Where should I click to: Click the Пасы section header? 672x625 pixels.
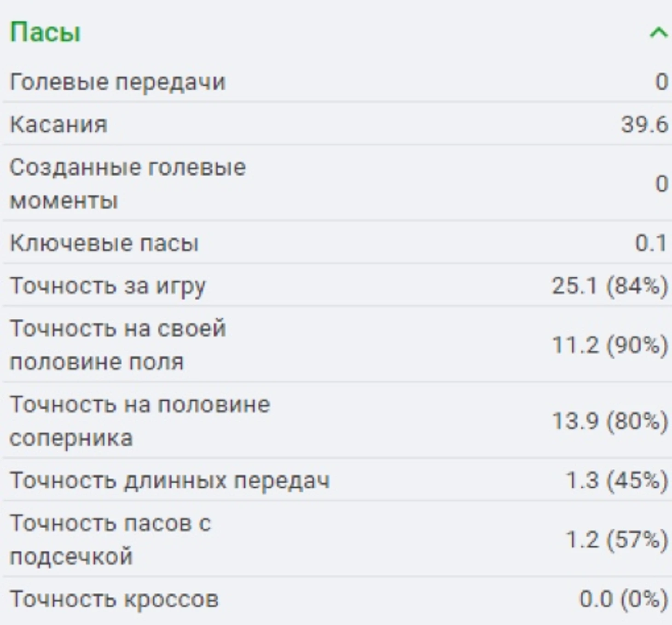coord(45,33)
